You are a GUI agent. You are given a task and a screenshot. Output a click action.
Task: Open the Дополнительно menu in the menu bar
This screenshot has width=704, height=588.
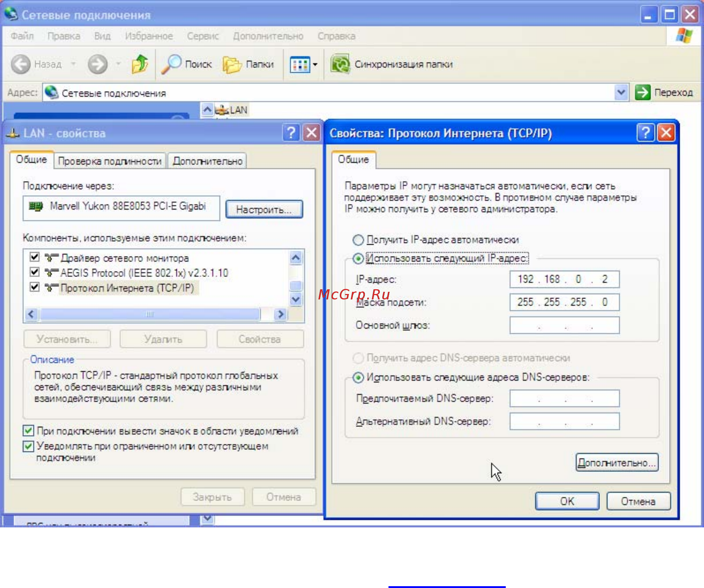click(x=268, y=36)
